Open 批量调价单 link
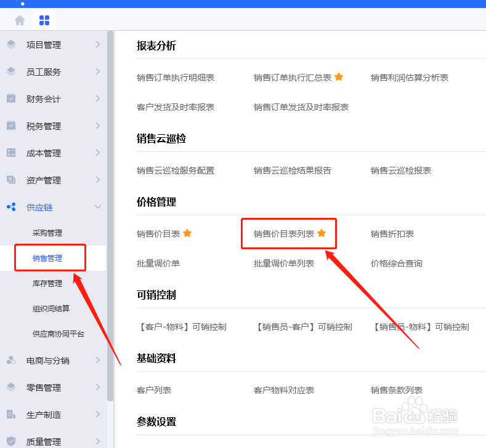486x448 pixels. [x=158, y=263]
